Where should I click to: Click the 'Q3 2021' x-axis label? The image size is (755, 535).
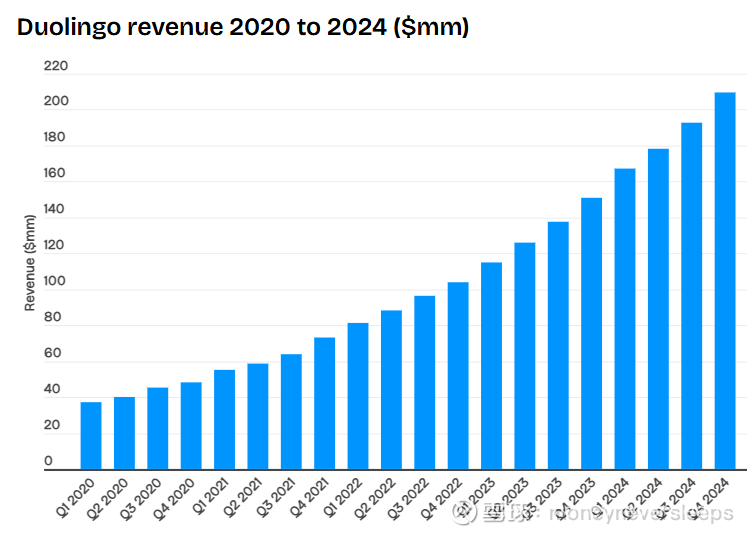click(275, 497)
